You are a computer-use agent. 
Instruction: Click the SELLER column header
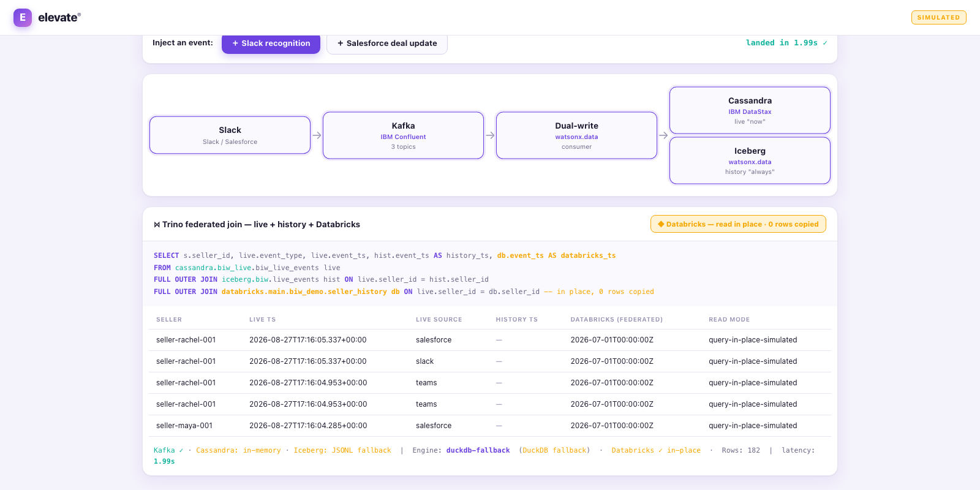169,320
